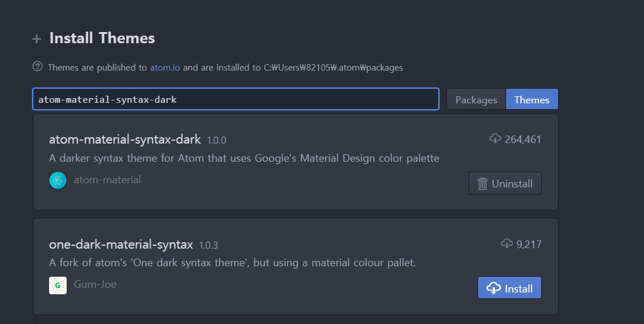Open the Gum-Joe author link
The height and width of the screenshot is (324, 644).
[x=95, y=284]
